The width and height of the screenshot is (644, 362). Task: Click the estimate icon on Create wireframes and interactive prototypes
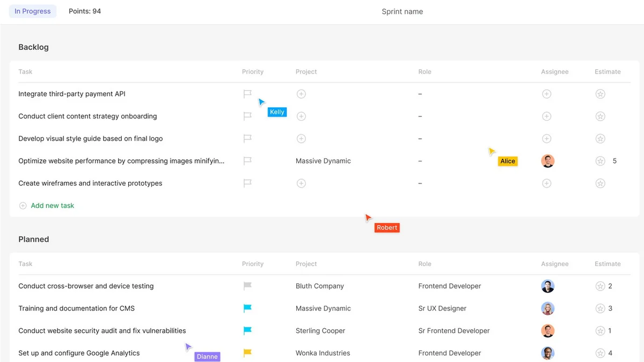pyautogui.click(x=600, y=183)
